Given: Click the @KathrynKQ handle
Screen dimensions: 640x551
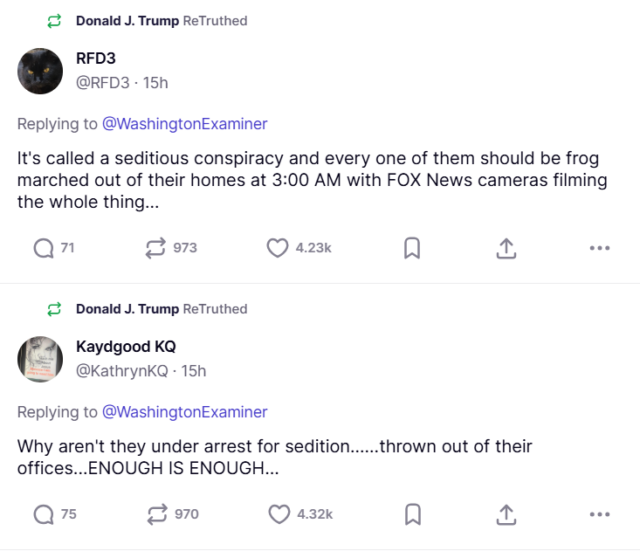Looking at the screenshot, I should point(122,370).
